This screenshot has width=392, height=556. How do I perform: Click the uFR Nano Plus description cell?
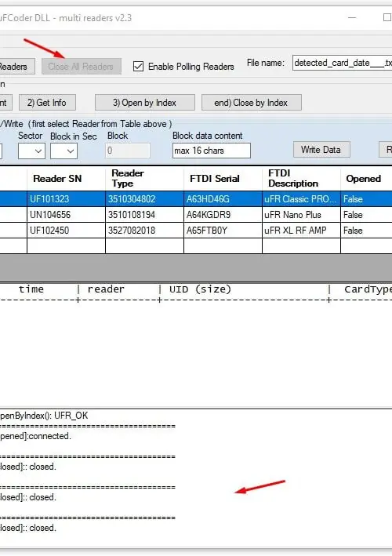(x=301, y=215)
